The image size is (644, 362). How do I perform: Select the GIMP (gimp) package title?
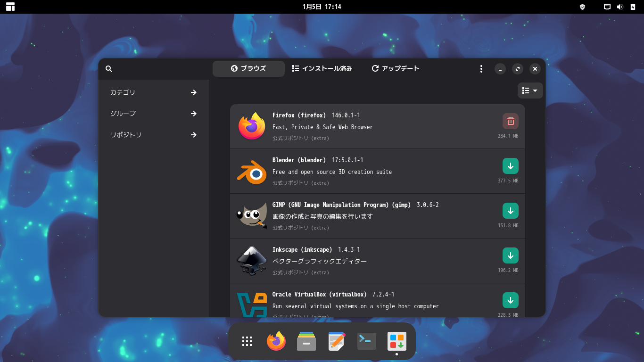pyautogui.click(x=341, y=205)
